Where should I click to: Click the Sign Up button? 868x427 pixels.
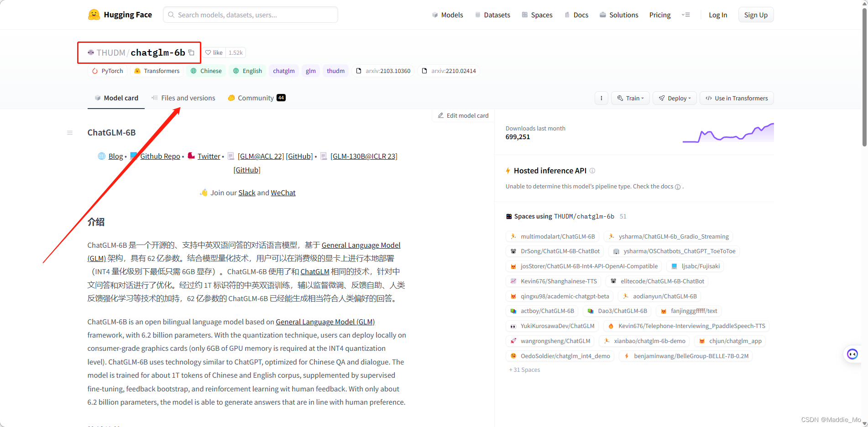[756, 15]
